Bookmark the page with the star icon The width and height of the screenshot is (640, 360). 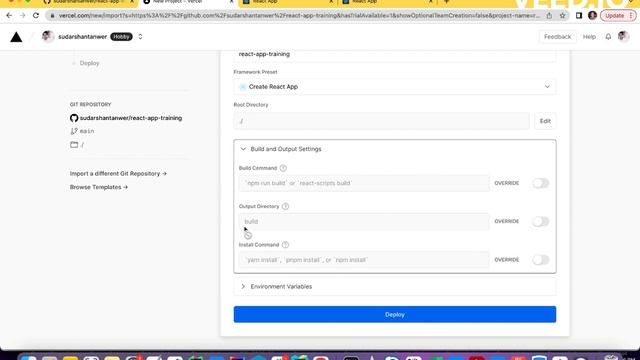(562, 16)
